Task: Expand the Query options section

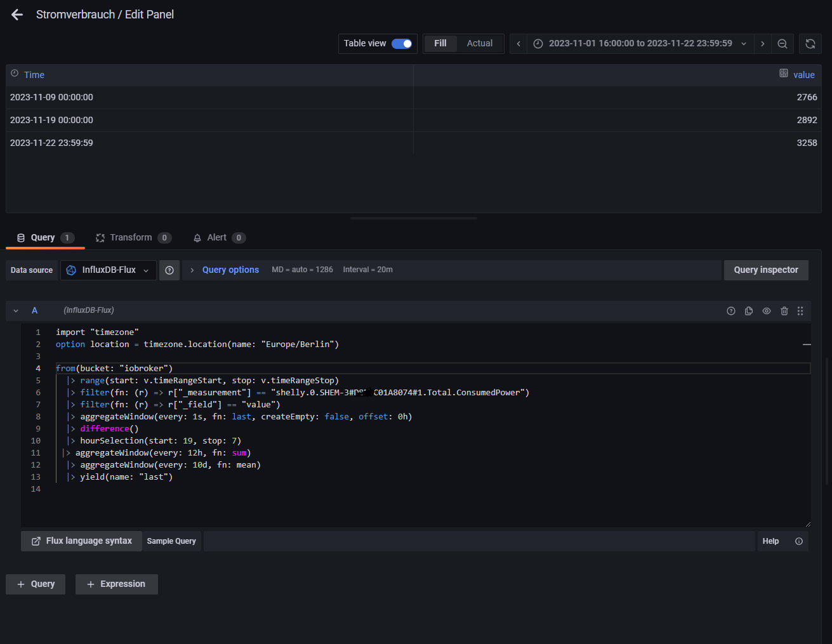Action: pyautogui.click(x=230, y=270)
